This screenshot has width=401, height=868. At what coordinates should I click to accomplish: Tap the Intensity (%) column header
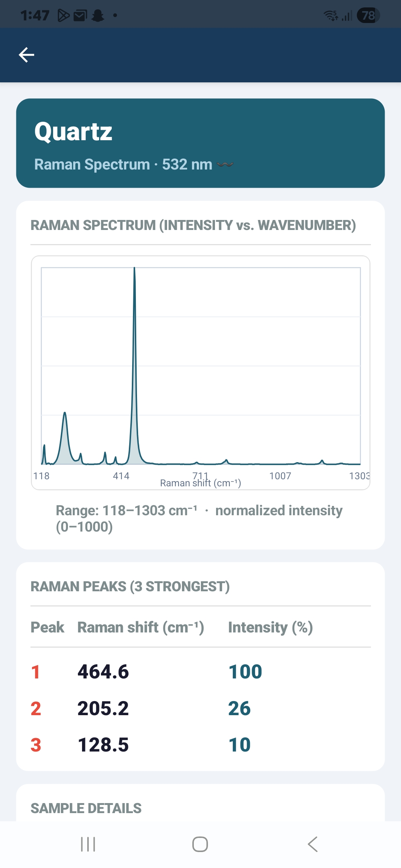click(x=271, y=627)
